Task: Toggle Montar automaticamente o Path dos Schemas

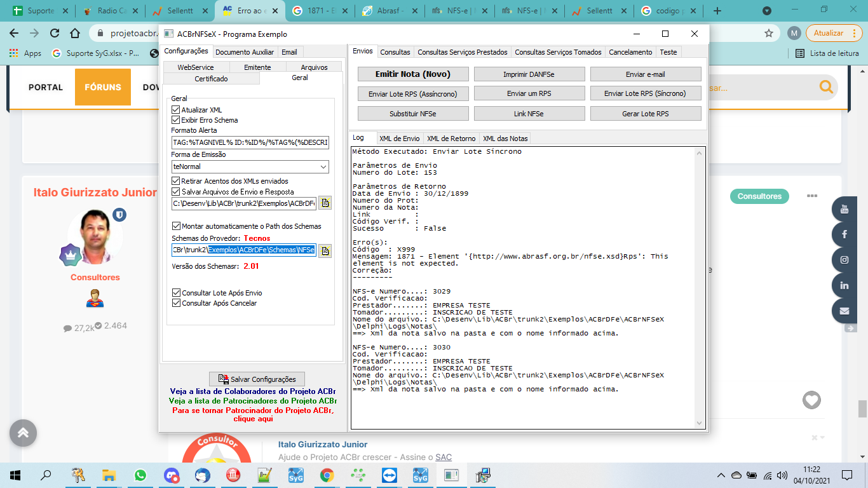Action: [176, 226]
